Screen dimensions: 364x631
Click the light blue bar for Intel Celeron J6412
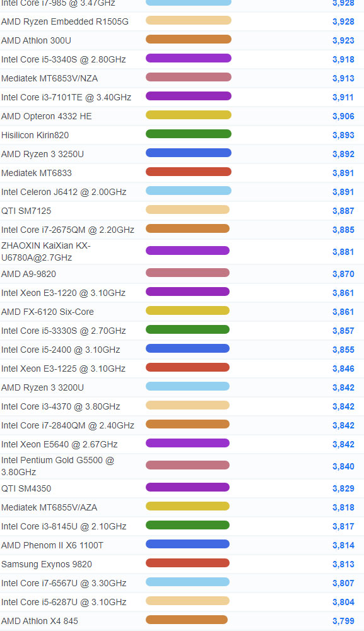pos(188,191)
